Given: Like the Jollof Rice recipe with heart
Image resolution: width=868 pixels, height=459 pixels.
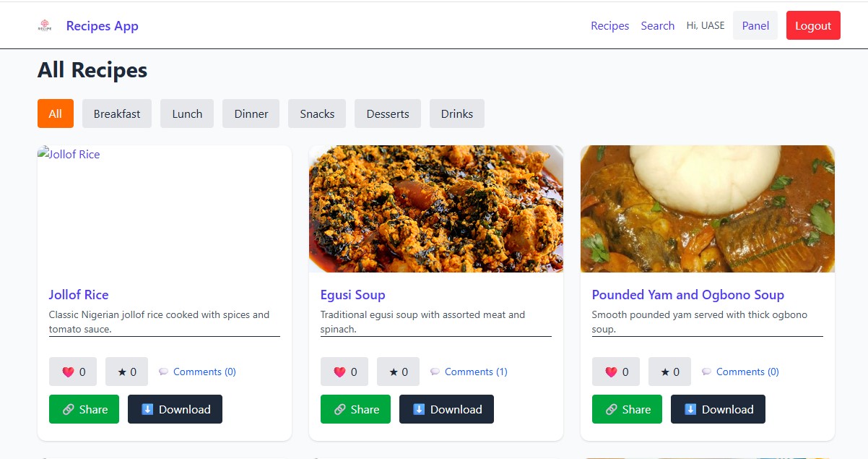Looking at the screenshot, I should point(74,372).
